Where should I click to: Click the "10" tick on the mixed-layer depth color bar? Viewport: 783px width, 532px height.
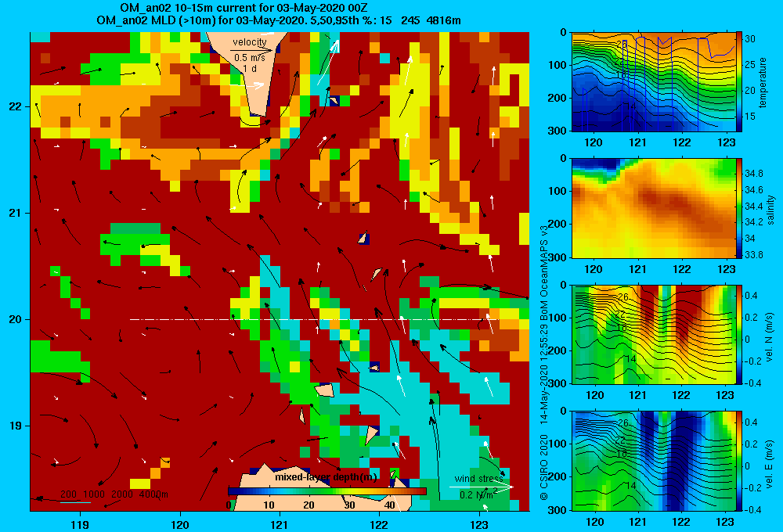(269, 505)
